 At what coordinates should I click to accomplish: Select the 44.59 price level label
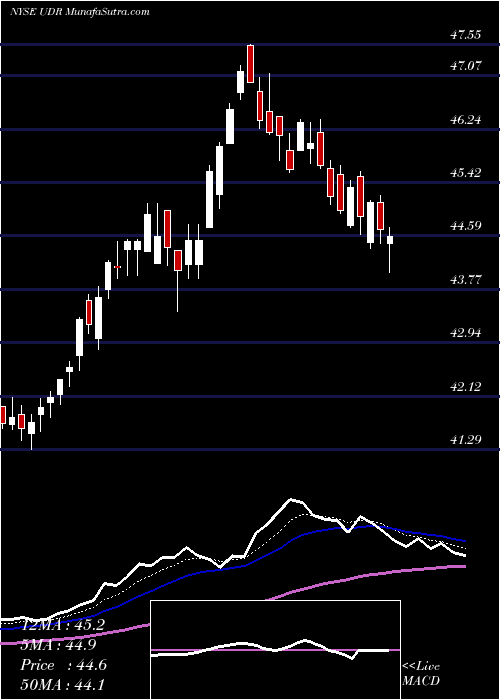pos(466,226)
